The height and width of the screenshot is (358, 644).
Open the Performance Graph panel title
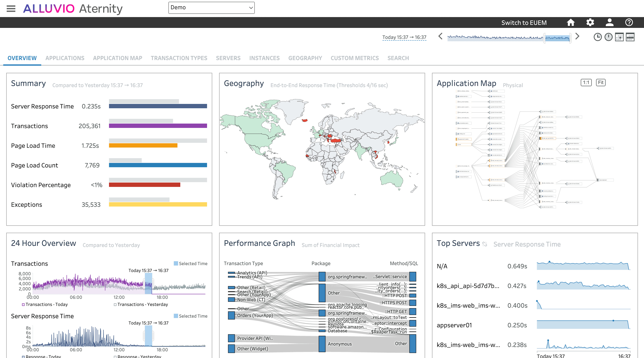[259, 243]
